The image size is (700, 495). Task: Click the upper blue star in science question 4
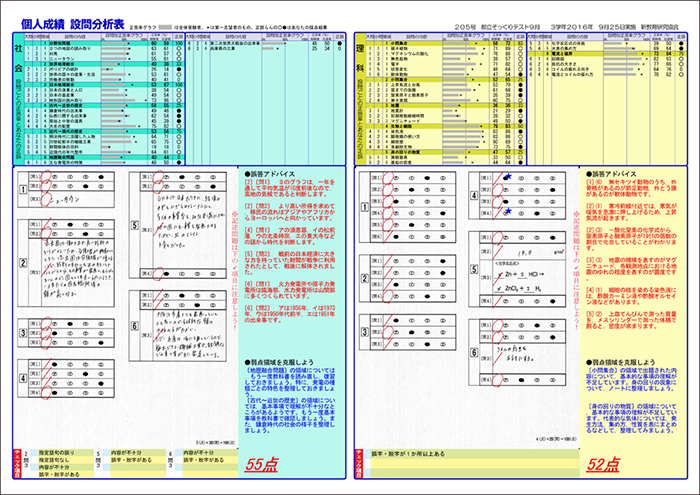pyautogui.click(x=508, y=177)
